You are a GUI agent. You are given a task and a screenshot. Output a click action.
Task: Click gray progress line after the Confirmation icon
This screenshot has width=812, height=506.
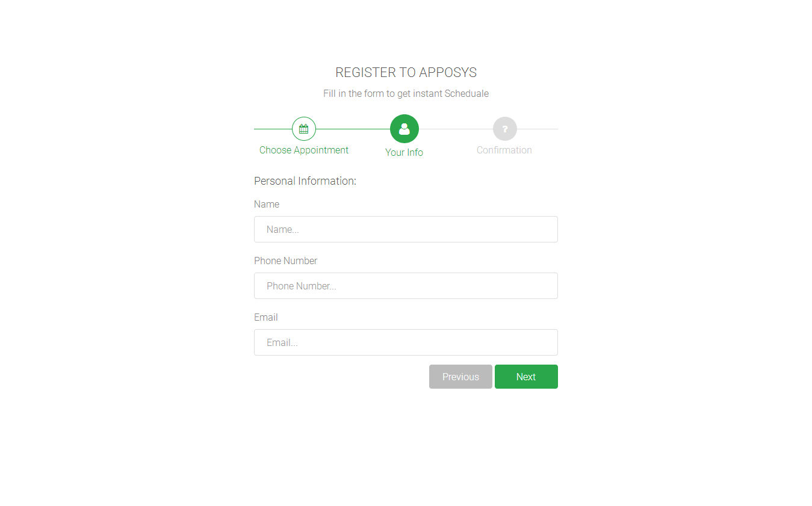pyautogui.click(x=538, y=129)
